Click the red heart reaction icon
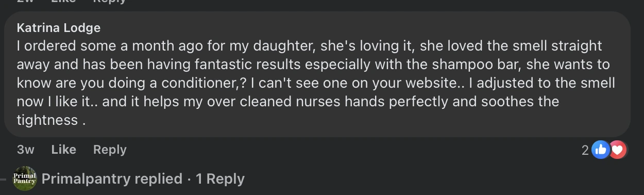Screen dimensions: 644x195 pyautogui.click(x=618, y=150)
